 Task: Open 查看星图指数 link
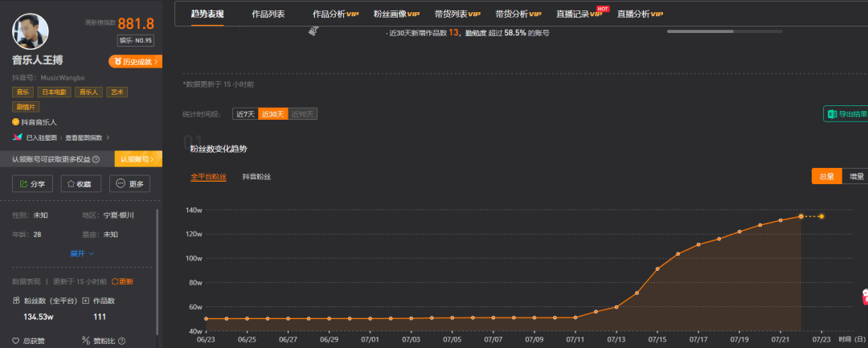click(87, 137)
